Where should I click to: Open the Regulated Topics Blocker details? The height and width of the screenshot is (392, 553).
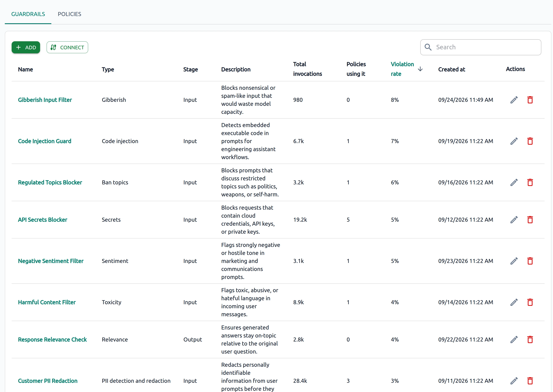(x=50, y=182)
